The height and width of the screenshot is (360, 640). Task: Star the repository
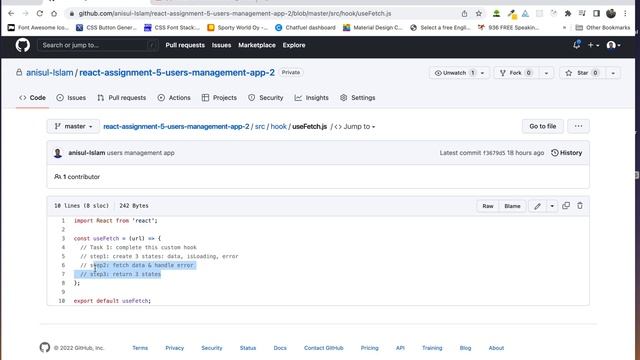pos(582,73)
